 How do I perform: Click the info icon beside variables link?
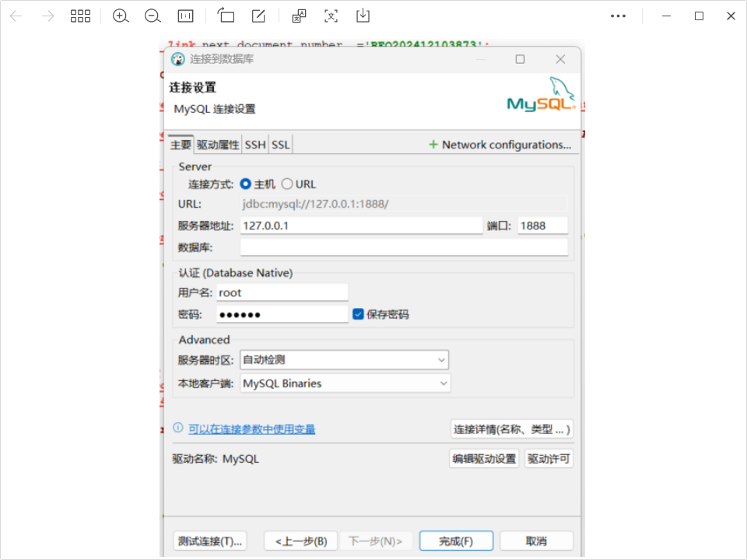point(177,428)
